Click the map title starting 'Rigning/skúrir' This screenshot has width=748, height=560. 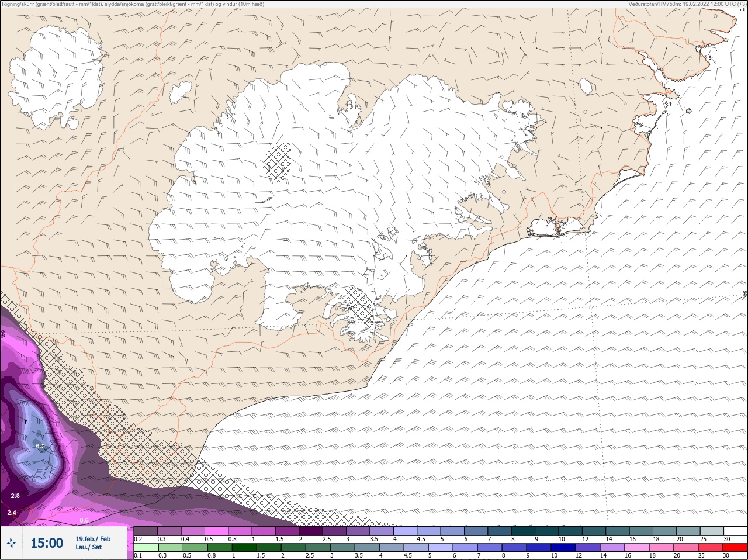click(133, 4)
